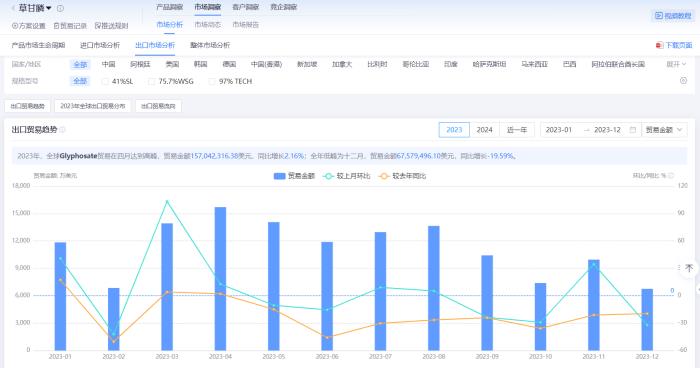
Task: Filter by country 德国
Action: pyautogui.click(x=229, y=64)
